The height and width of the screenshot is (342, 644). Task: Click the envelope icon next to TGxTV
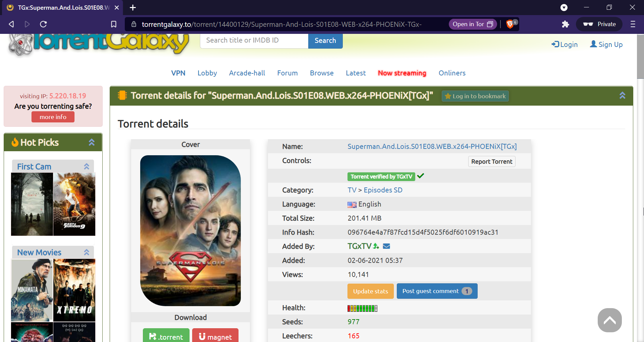point(386,246)
